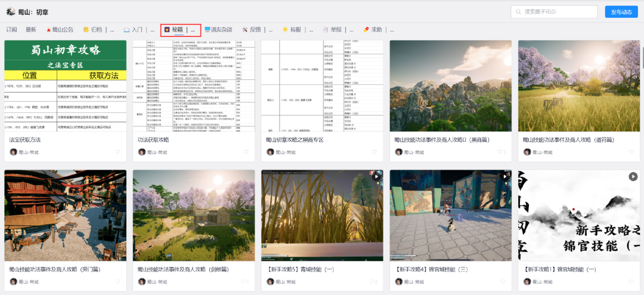Switch to the 最新 tab
Viewport: 644px width, 295px height.
coord(31,30)
